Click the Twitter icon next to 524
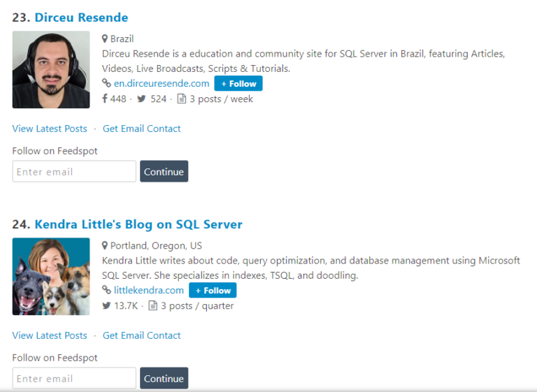The image size is (537, 392). pyautogui.click(x=142, y=99)
